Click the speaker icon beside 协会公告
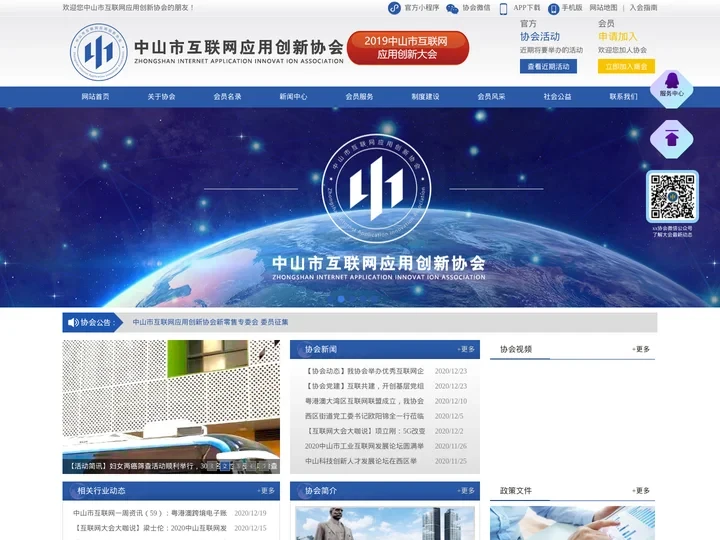This screenshot has width=720, height=540. (73, 322)
